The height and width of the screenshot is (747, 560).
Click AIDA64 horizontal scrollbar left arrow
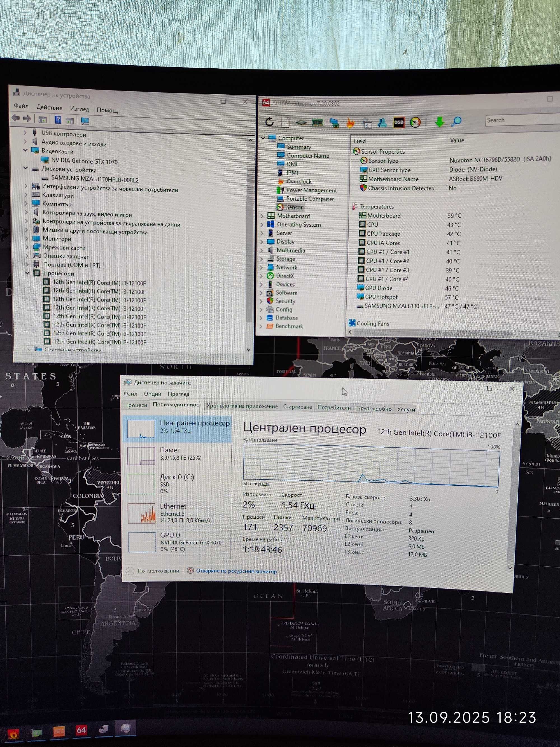tap(350, 332)
